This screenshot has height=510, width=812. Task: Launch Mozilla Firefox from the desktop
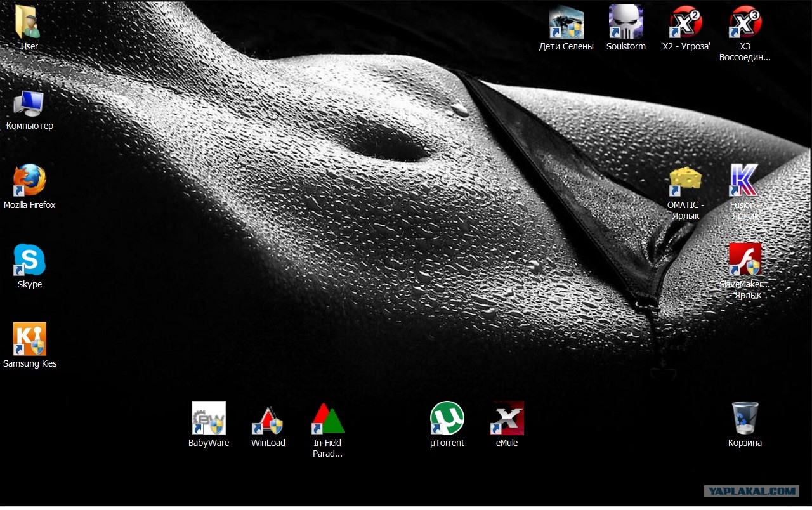29,181
